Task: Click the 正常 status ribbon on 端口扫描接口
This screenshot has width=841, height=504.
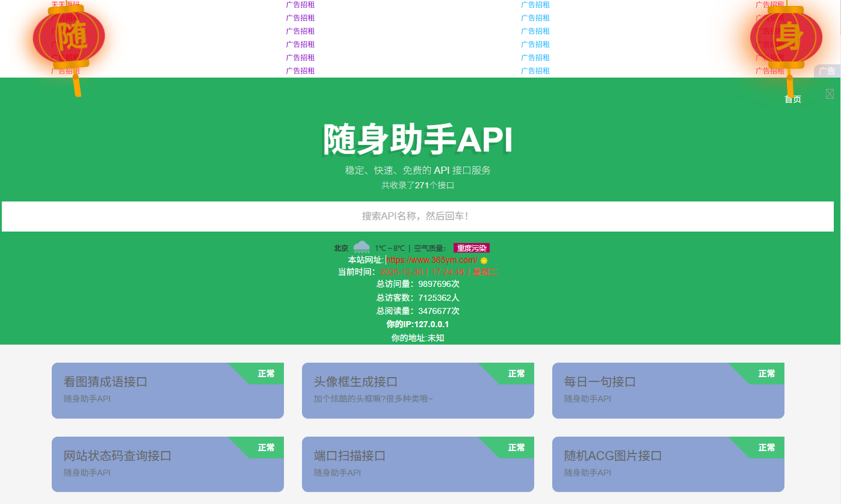Action: 516,447
